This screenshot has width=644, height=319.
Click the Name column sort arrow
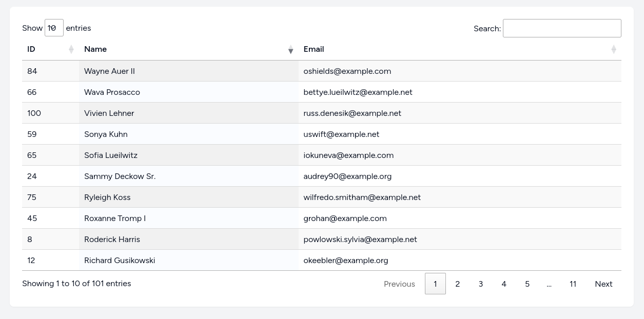coord(290,49)
